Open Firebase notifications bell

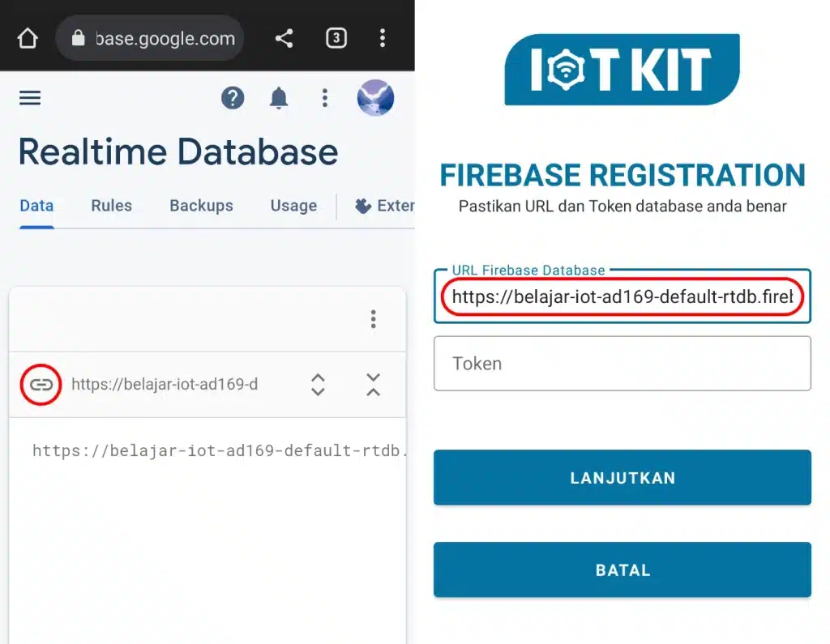279,98
